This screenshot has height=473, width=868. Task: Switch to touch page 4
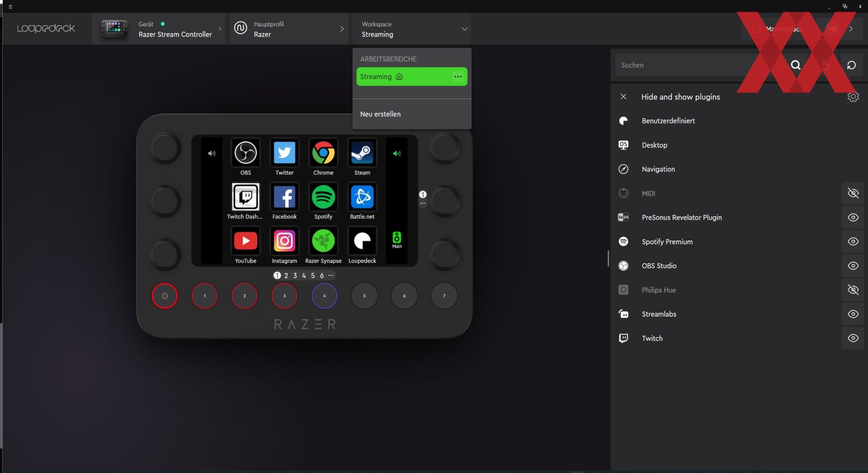(304, 275)
